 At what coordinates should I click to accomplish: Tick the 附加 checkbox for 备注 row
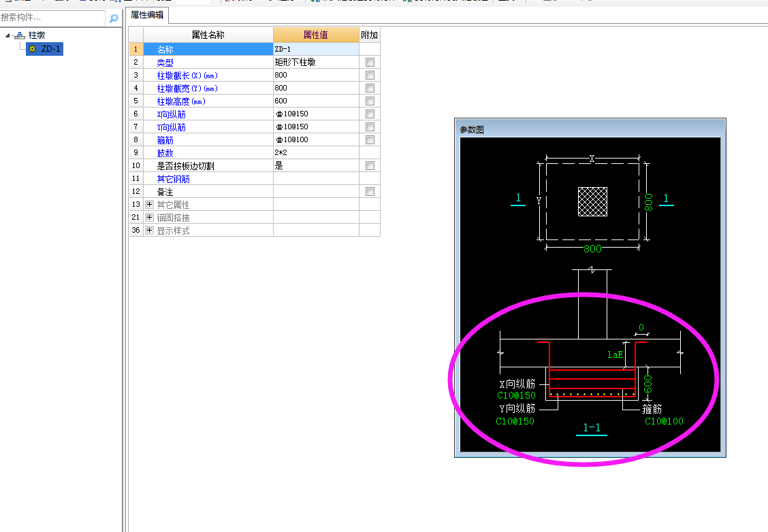370,191
